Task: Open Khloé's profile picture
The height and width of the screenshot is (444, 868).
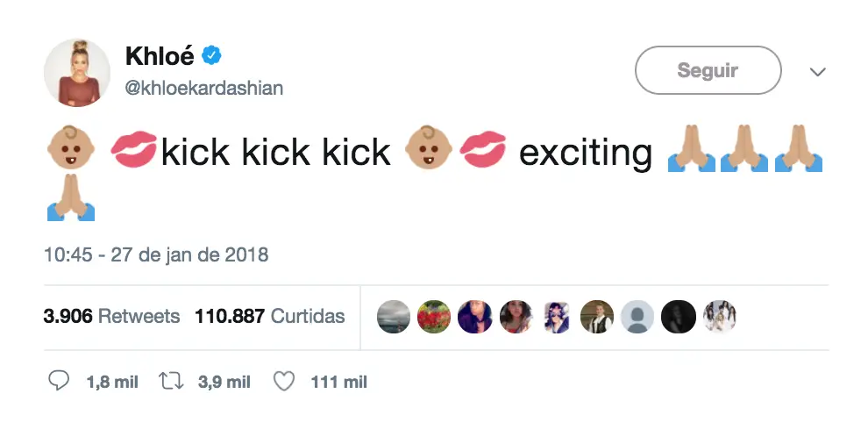Action: 77,72
